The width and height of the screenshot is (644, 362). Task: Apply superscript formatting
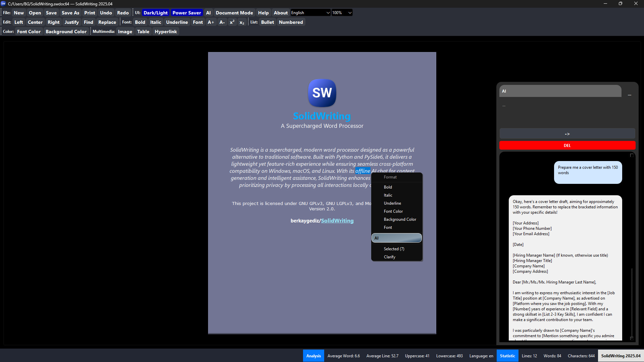pos(232,22)
